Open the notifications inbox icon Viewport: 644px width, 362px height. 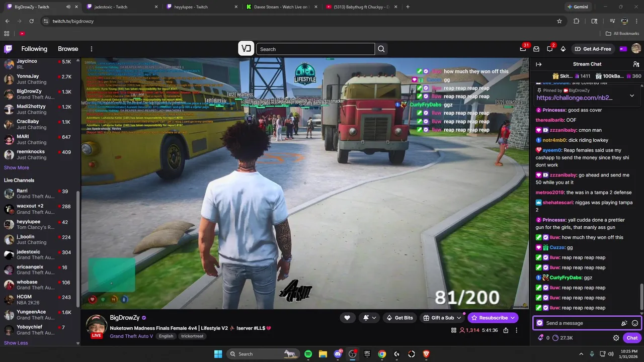536,49
